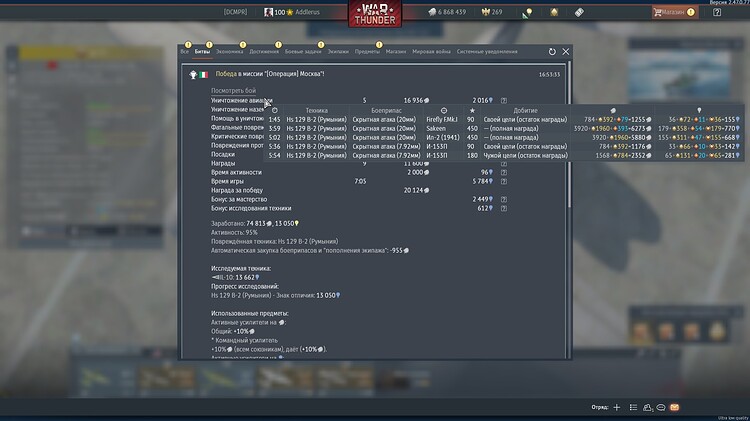This screenshot has height=421, width=750.
Task: Open the squadron members icon in bottom bar
Action: (648, 408)
